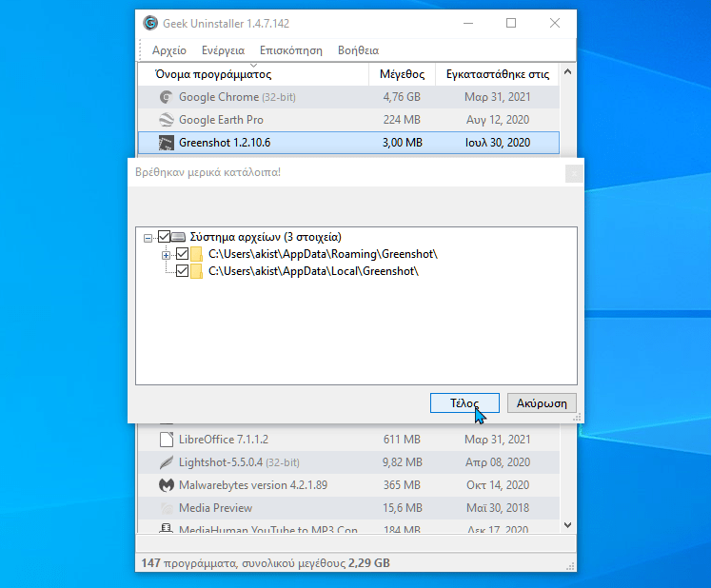Click the scrollbar down arrow in program list
The height and width of the screenshot is (588, 711).
(x=567, y=525)
